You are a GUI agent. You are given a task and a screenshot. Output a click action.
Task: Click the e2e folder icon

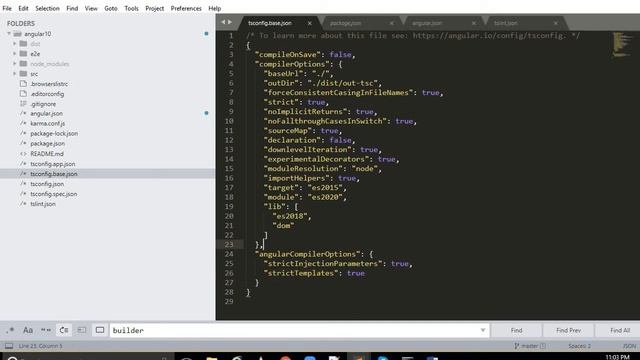[x=23, y=53]
